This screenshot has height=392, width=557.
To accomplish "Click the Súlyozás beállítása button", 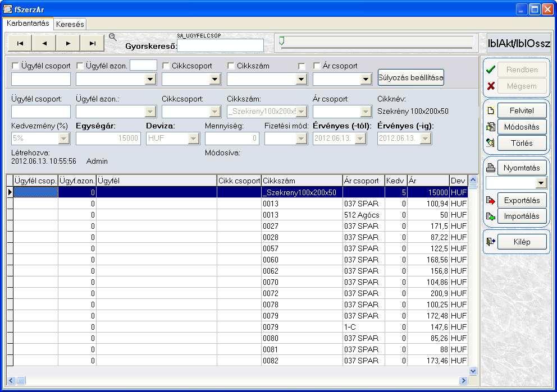I will [x=410, y=77].
